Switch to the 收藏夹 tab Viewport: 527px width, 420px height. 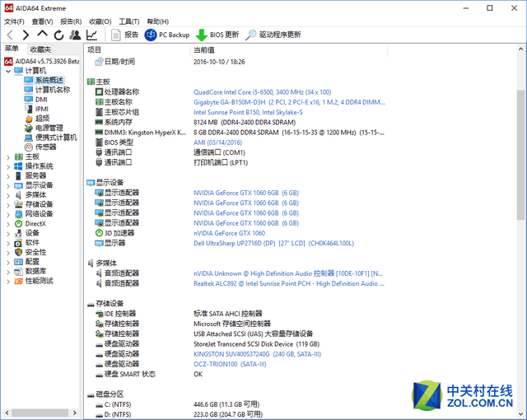[x=40, y=49]
